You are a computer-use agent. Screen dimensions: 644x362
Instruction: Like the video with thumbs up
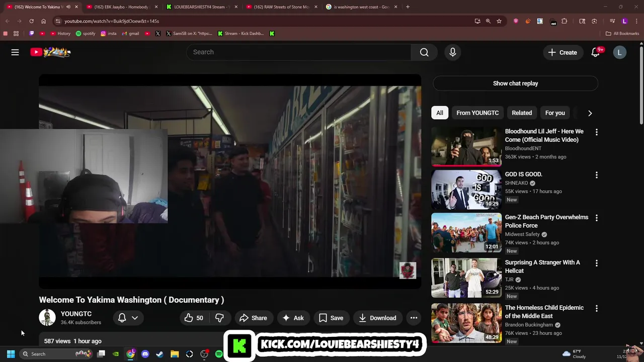(x=194, y=318)
